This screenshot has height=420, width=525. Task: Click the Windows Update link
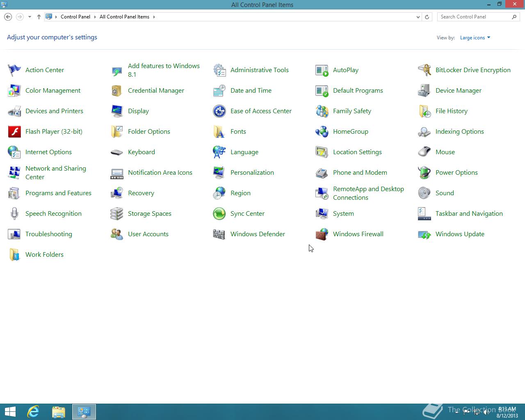[x=460, y=234]
